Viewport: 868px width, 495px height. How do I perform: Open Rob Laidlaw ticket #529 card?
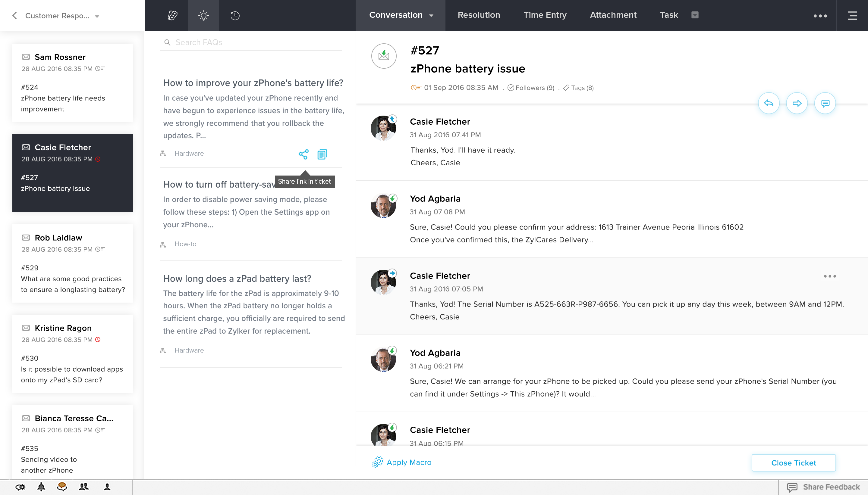pos(72,263)
